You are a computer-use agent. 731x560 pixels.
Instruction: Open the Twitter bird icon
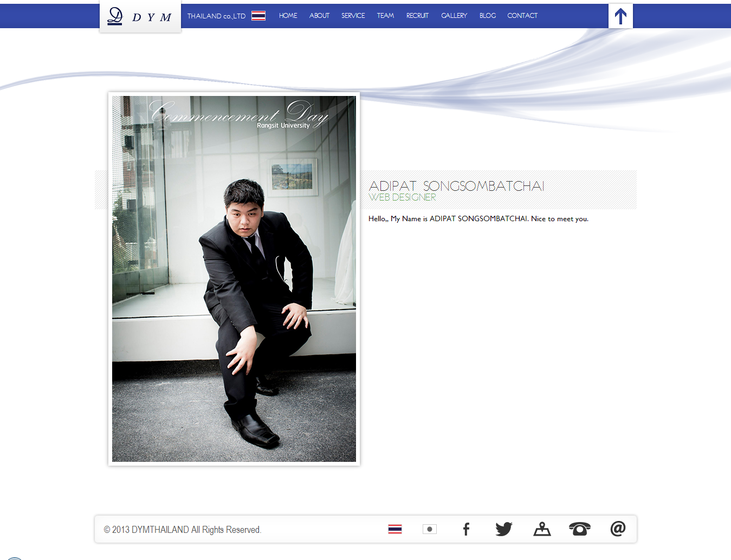(503, 529)
